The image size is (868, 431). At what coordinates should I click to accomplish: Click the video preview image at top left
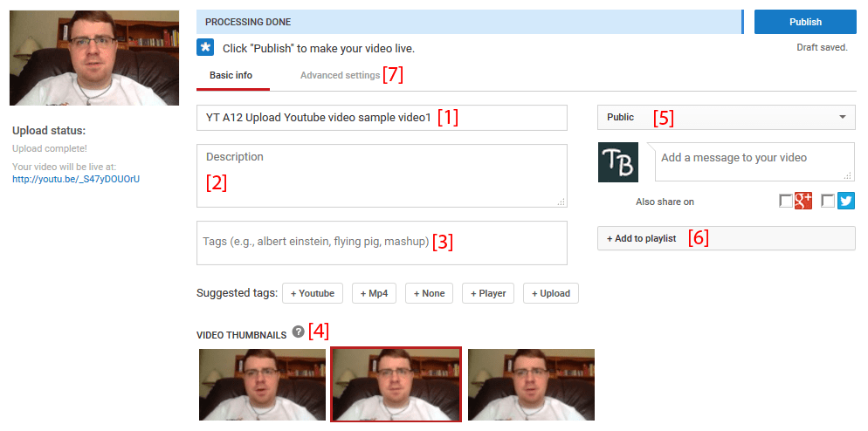(94, 58)
